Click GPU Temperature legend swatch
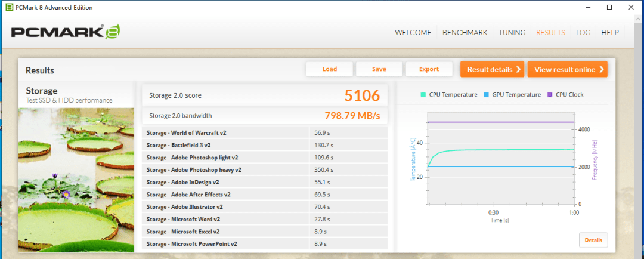Image resolution: width=644 pixels, height=259 pixels. [486, 95]
